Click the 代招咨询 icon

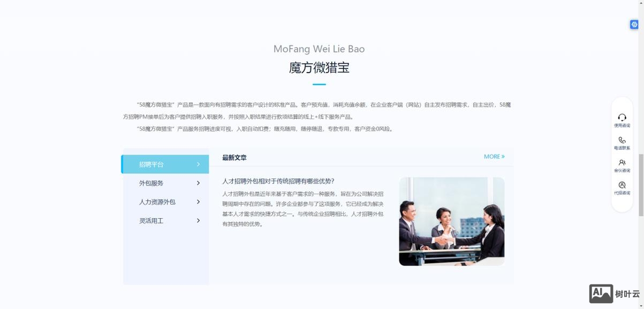point(622,185)
